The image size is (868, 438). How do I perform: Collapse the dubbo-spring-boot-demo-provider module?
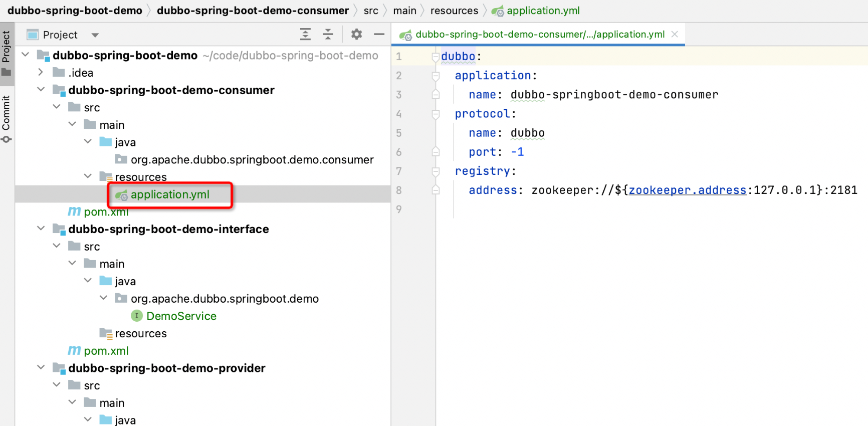pyautogui.click(x=41, y=368)
